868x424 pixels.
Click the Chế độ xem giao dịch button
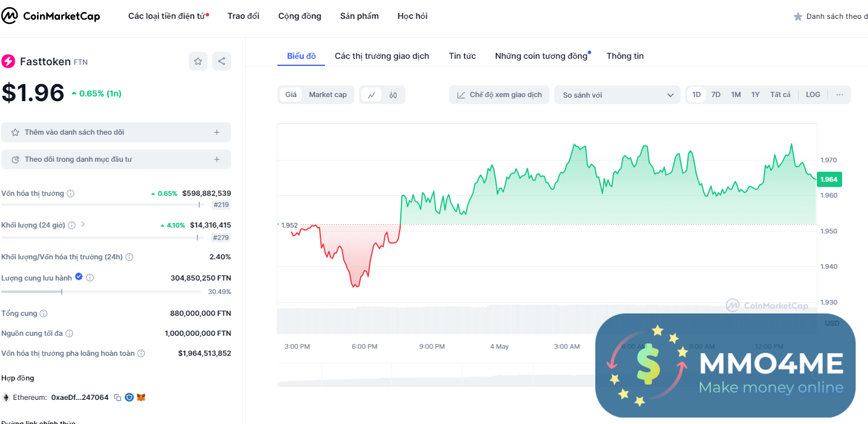coord(500,95)
